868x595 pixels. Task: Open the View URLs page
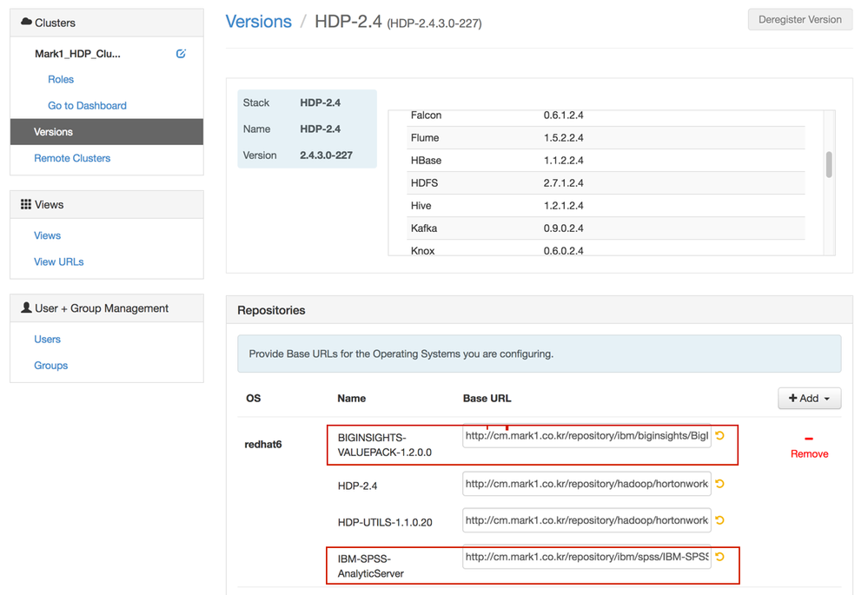(x=59, y=261)
